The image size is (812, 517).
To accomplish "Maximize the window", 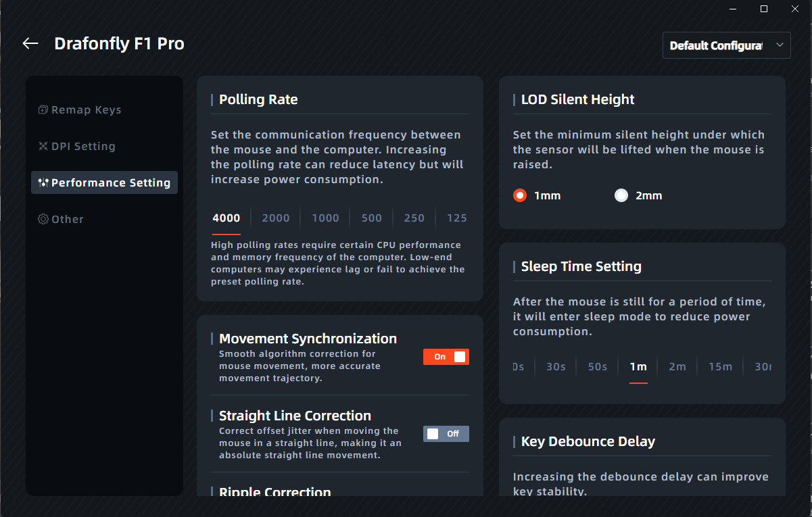I will (764, 9).
